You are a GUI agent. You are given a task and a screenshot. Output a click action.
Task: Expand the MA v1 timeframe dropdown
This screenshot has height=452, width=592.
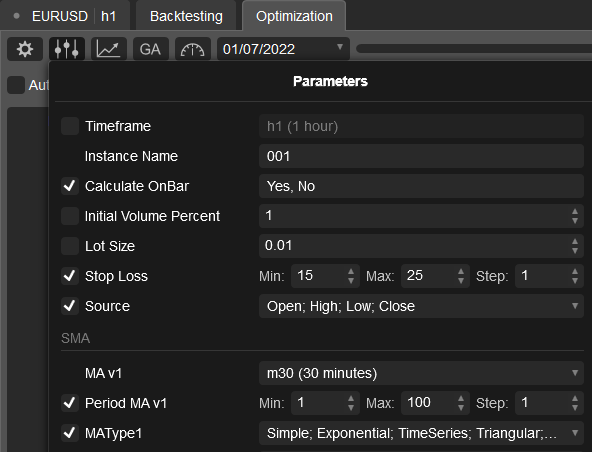[x=421, y=373]
